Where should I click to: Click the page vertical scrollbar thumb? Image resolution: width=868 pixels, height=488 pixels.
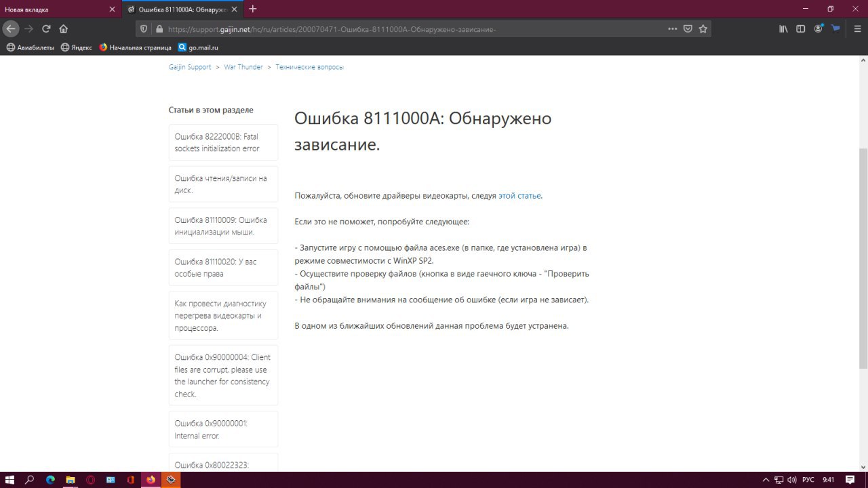(x=863, y=258)
